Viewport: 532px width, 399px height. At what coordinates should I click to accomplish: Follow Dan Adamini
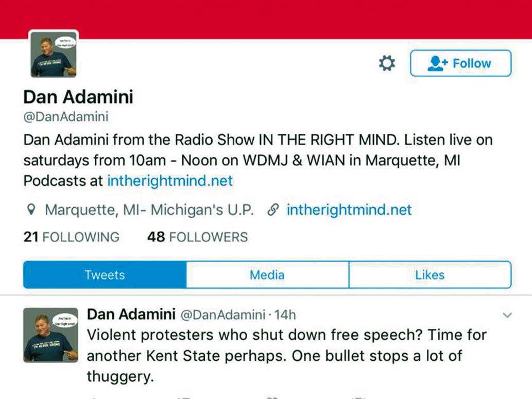[460, 63]
